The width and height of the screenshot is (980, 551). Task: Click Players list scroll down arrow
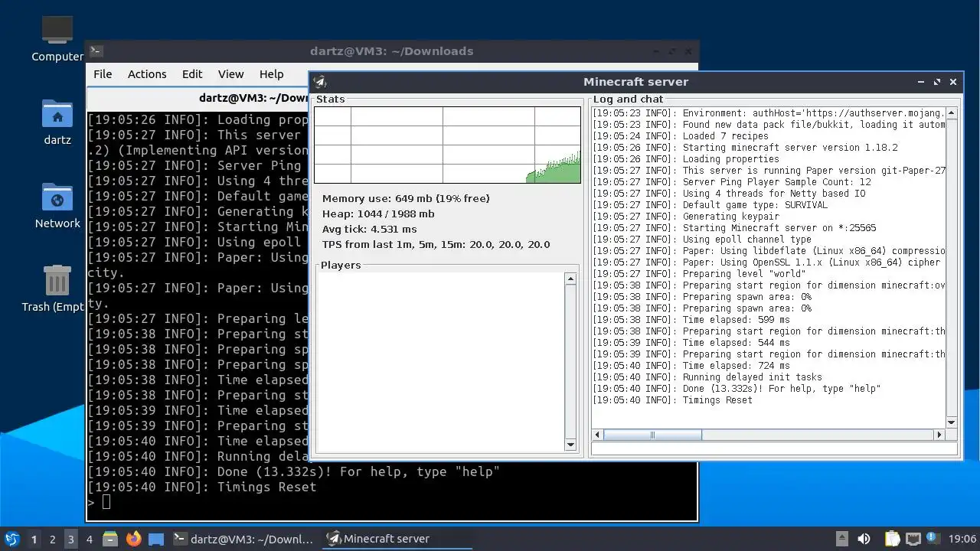click(x=570, y=445)
